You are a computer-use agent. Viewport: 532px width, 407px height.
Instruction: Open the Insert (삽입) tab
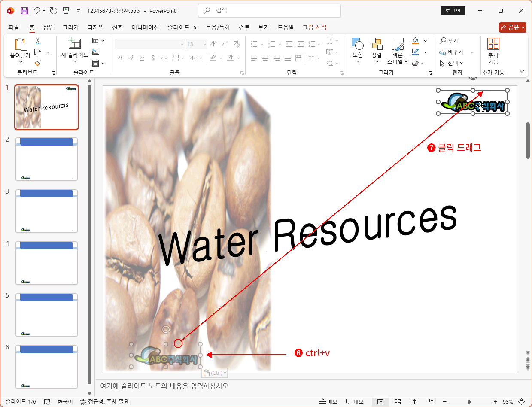tap(49, 27)
